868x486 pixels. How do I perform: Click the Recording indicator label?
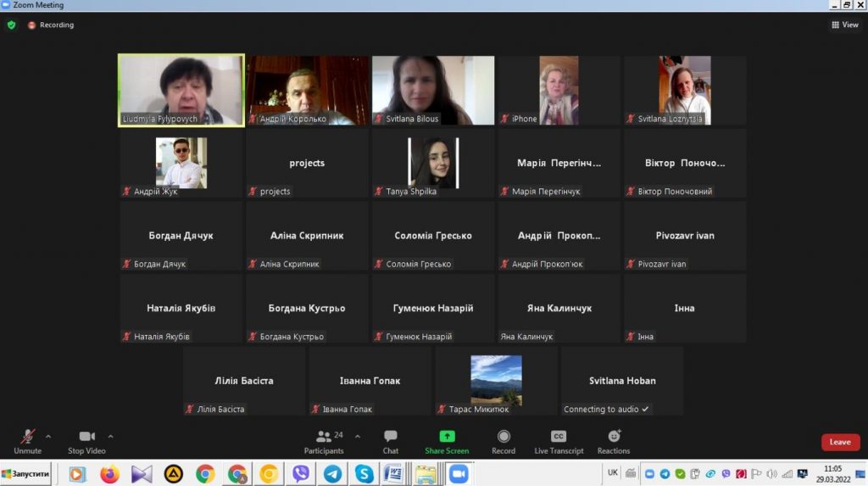click(52, 25)
